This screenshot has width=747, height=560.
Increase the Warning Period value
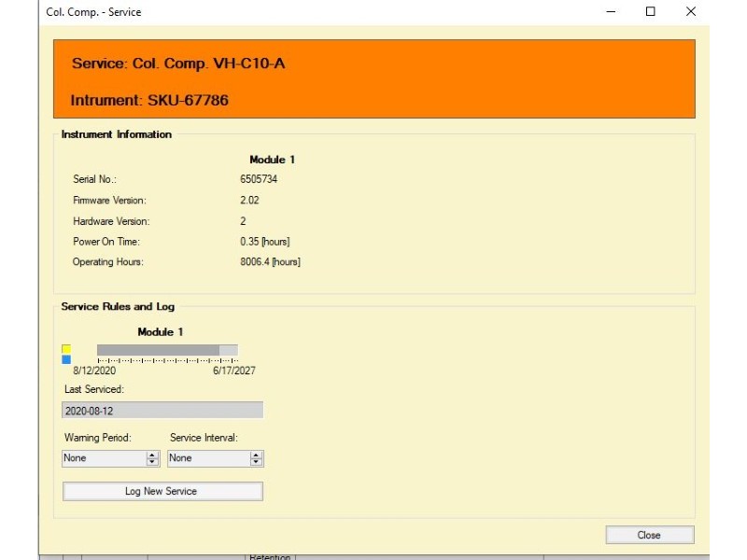pos(152,455)
